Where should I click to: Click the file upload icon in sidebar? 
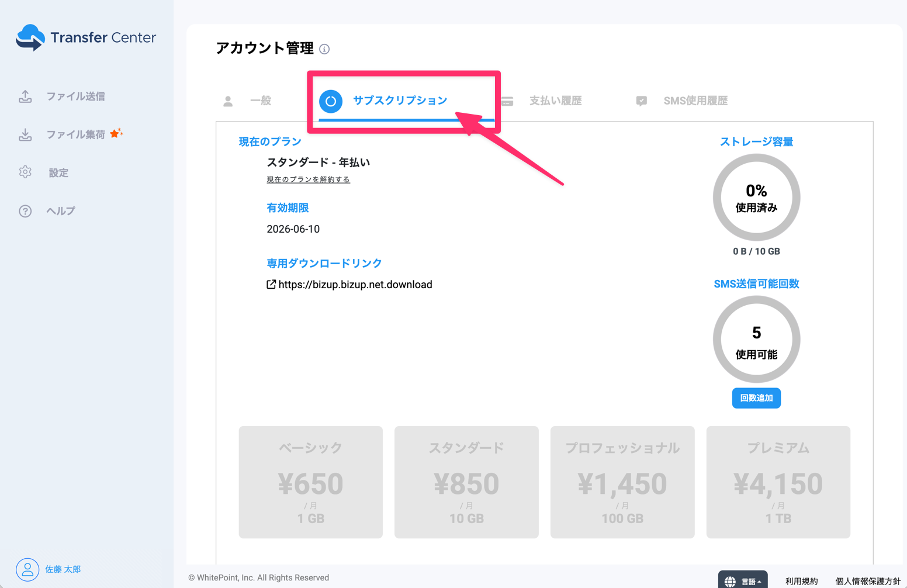coord(25,96)
